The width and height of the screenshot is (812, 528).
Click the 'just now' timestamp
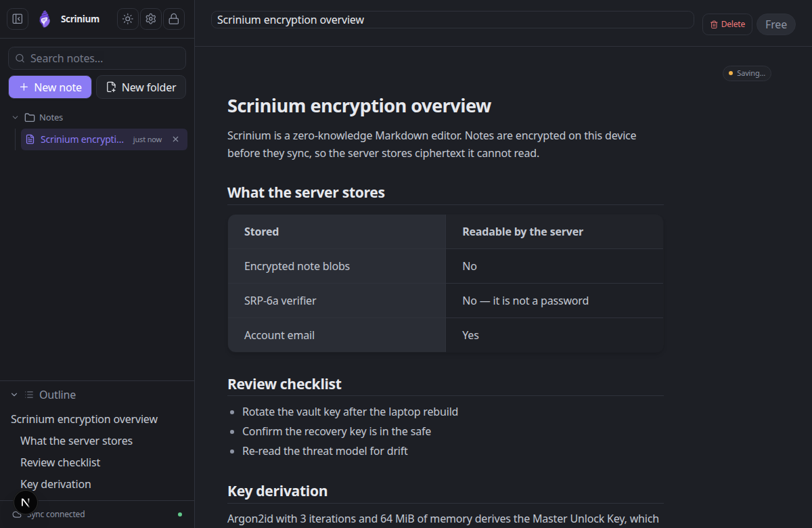click(148, 139)
